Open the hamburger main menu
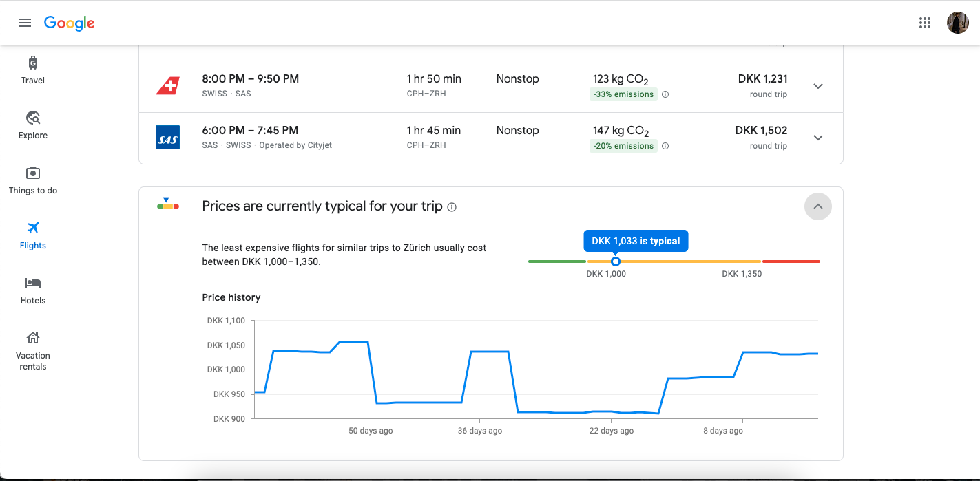 [x=25, y=23]
